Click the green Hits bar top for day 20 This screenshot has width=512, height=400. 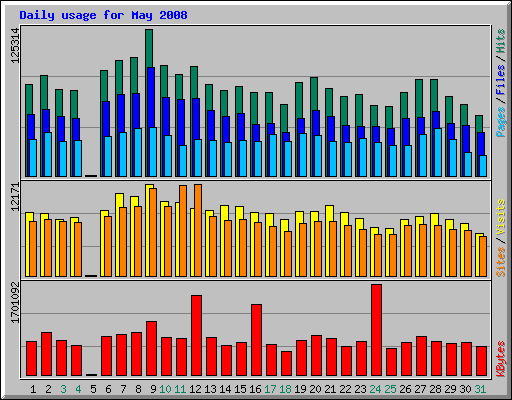[314, 94]
